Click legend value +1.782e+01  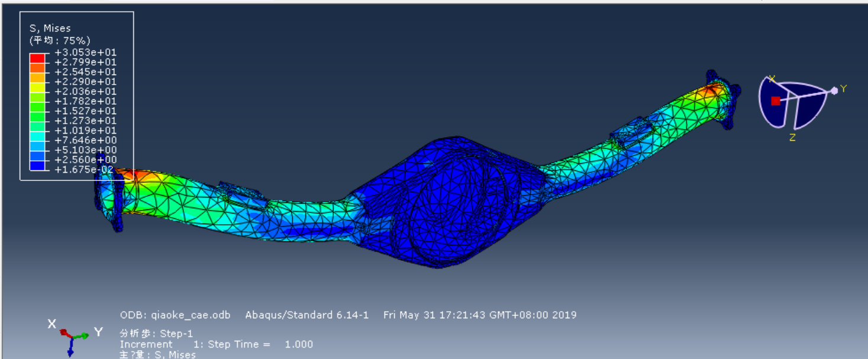(x=85, y=101)
